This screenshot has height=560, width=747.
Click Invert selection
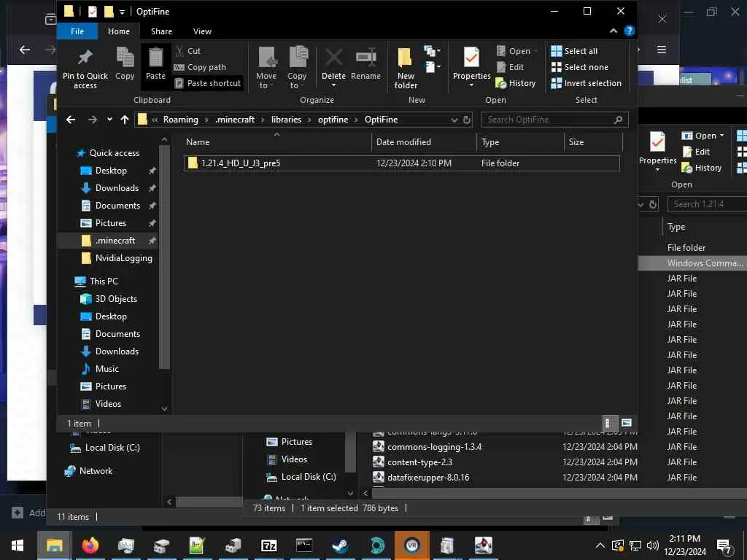click(587, 83)
